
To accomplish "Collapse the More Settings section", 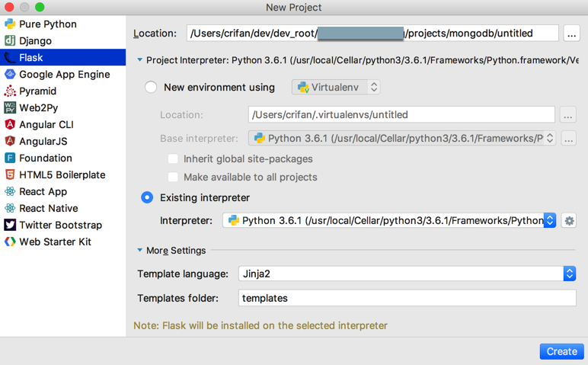I will (140, 250).
